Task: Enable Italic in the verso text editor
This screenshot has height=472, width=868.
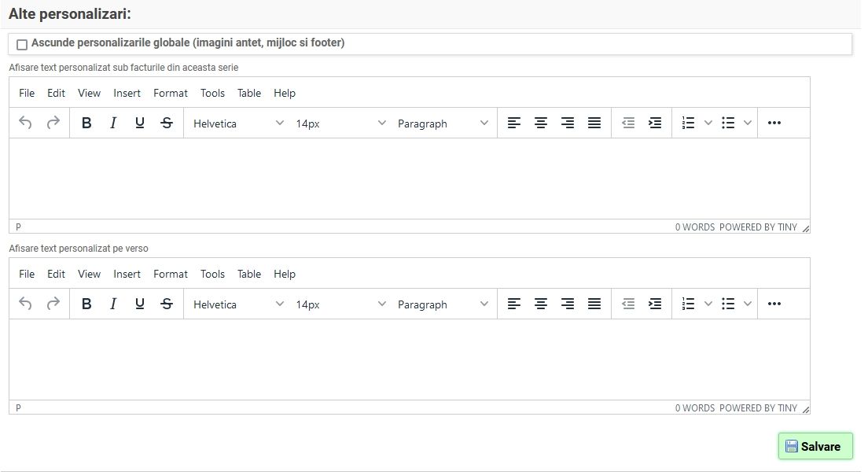Action: (113, 304)
